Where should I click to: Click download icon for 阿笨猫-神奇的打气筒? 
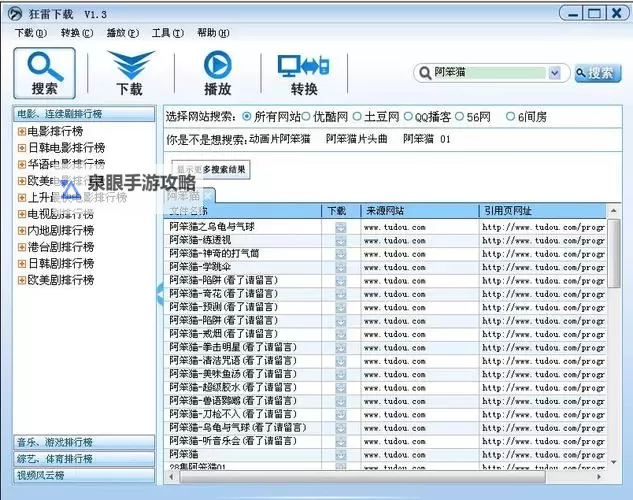341,254
